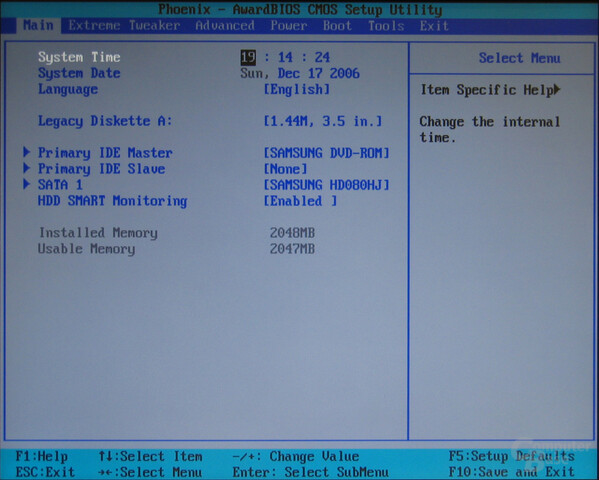599x480 pixels.
Task: Click the Usable Memory label
Action: pos(86,249)
